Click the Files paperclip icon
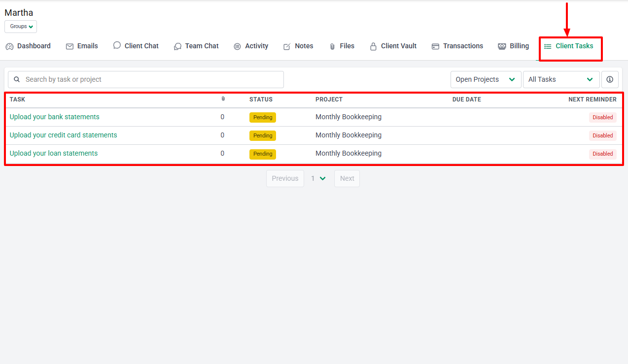Viewport: 628px width, 364px height. click(x=331, y=46)
